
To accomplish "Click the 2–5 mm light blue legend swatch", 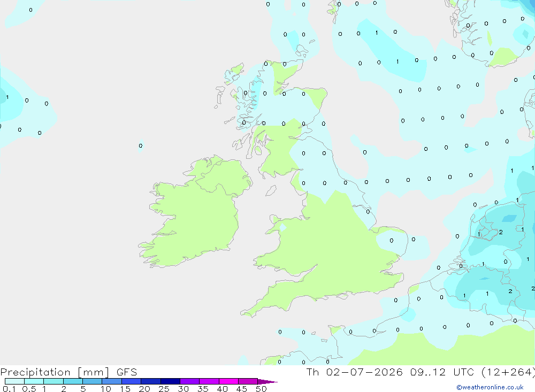I will [x=73, y=381].
